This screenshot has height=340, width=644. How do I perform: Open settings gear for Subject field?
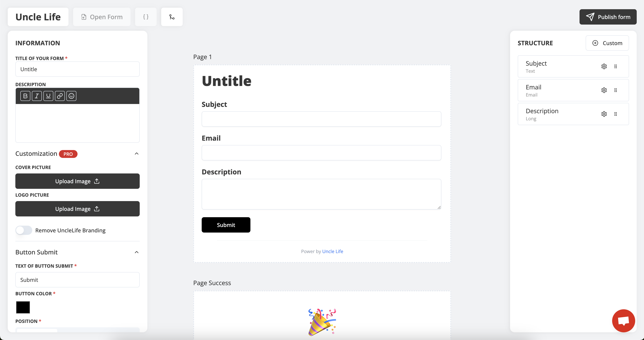[x=604, y=67]
